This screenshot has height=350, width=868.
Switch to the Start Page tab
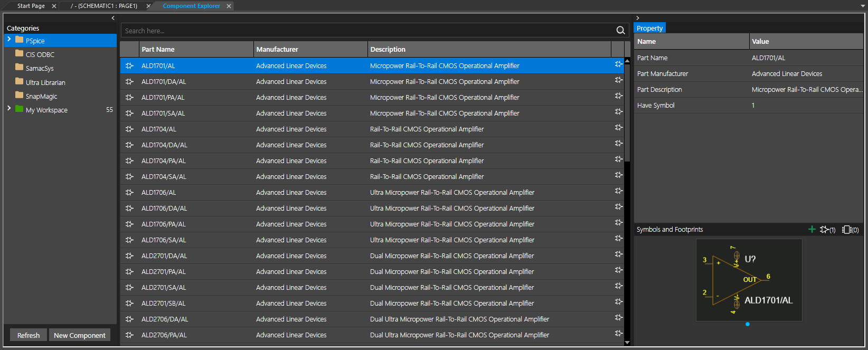coord(31,6)
